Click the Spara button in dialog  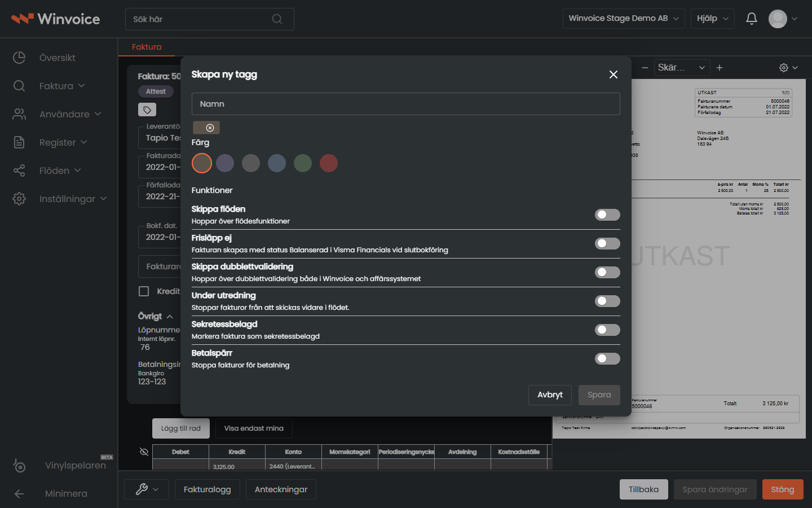(599, 395)
